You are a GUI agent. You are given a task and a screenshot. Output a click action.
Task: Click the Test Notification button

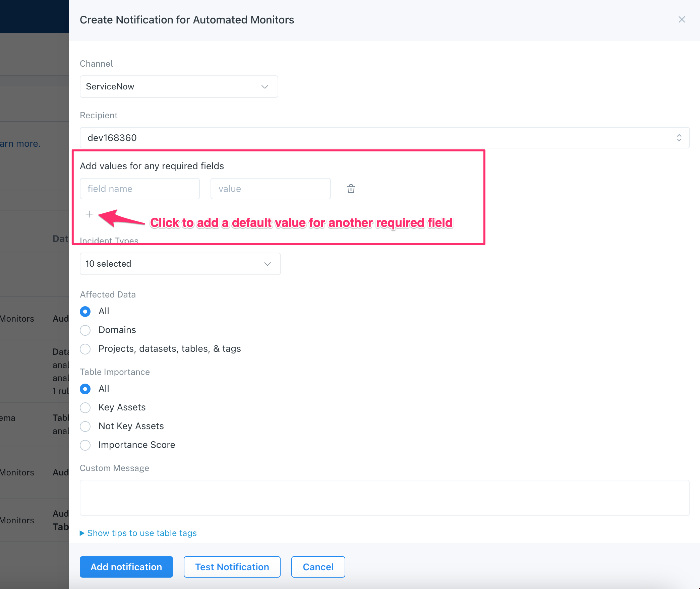[232, 567]
